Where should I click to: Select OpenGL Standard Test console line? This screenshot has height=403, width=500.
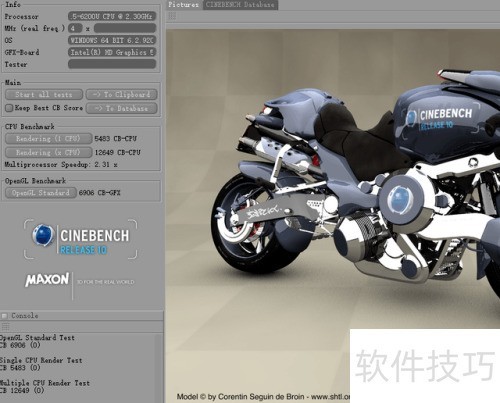click(37, 338)
